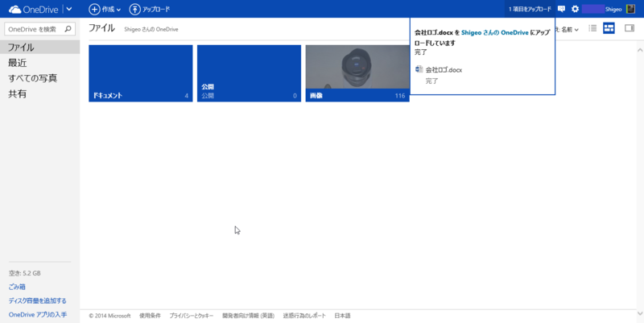This screenshot has height=323, width=644.
Task: Open the ごみ箱 recycle bin link
Action: (x=17, y=287)
